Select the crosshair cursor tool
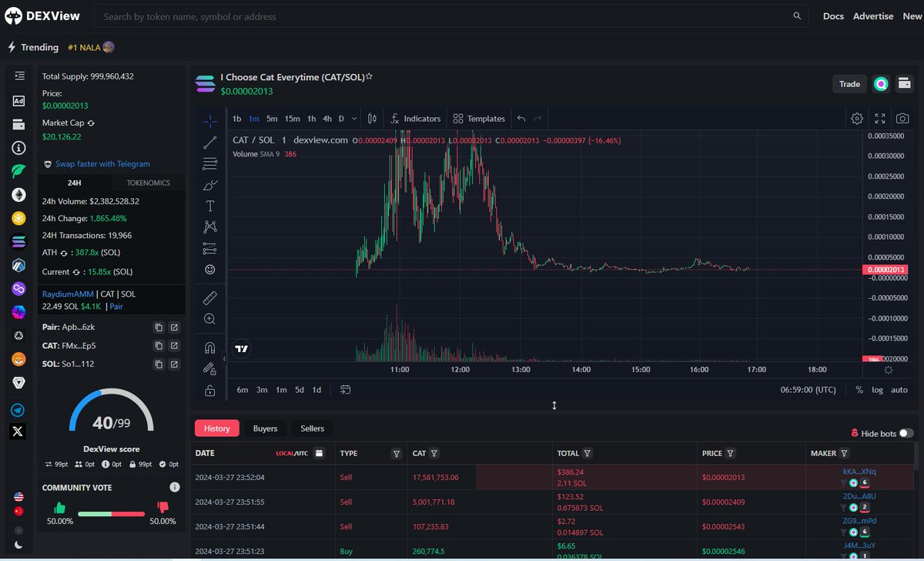This screenshot has width=924, height=561. [209, 121]
